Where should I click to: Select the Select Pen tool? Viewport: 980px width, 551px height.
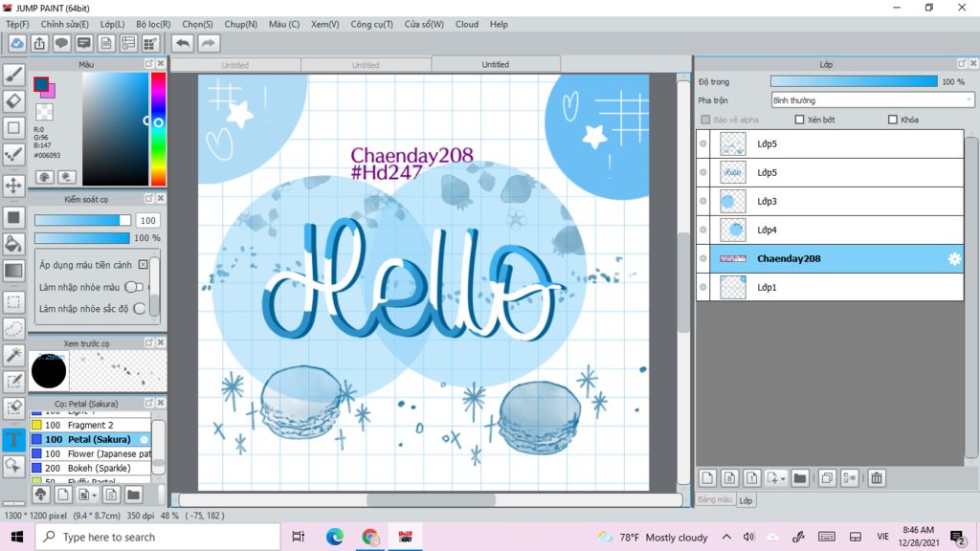[x=13, y=381]
